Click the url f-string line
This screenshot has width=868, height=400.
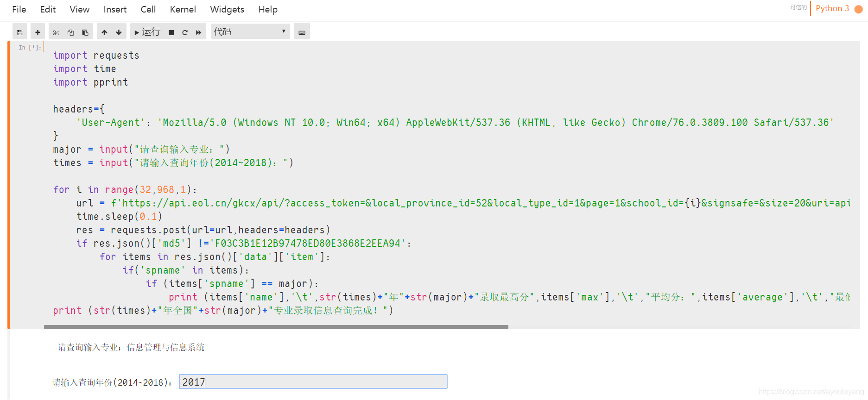[x=463, y=203]
